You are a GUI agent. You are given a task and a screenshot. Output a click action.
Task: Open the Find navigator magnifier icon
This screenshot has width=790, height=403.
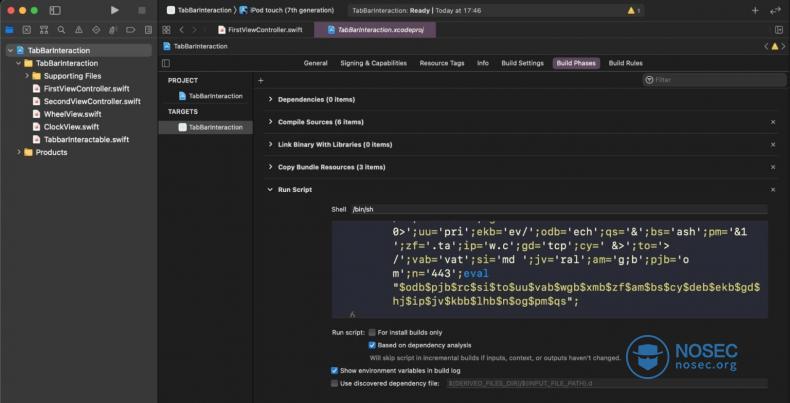(x=61, y=30)
